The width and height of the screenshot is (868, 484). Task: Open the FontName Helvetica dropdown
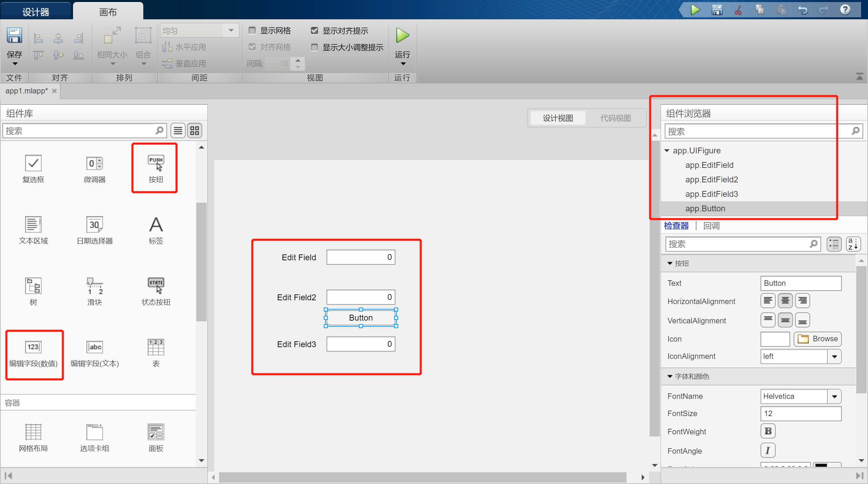coord(834,396)
